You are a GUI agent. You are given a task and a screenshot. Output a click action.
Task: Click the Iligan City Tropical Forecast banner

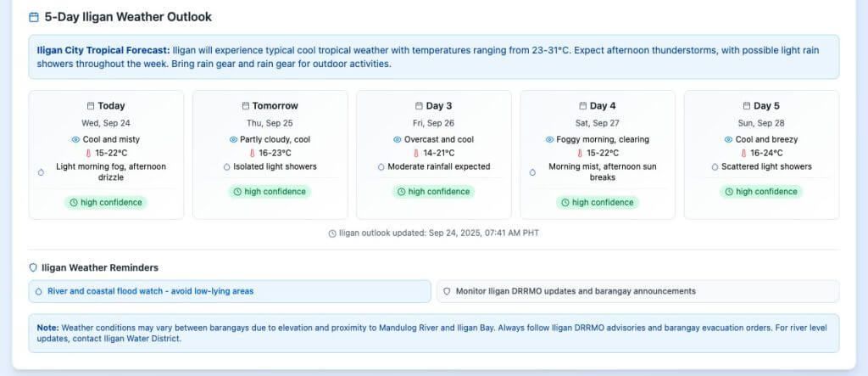[x=433, y=57]
